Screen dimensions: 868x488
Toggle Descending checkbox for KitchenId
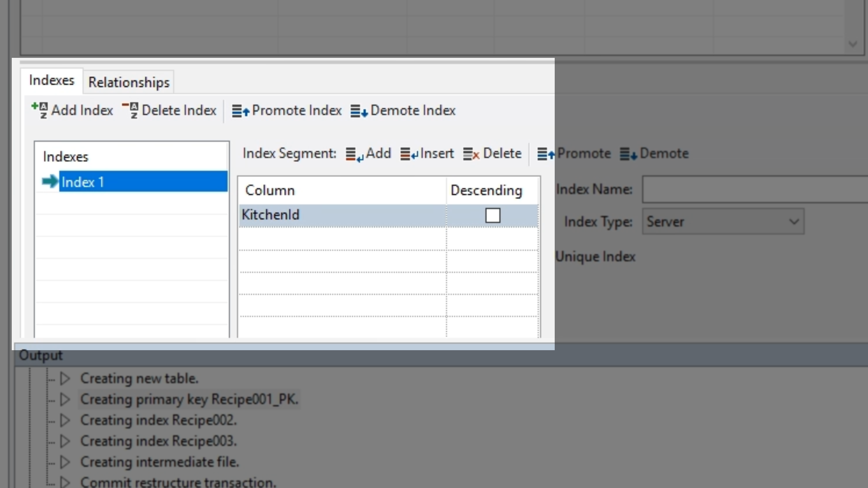coord(492,216)
